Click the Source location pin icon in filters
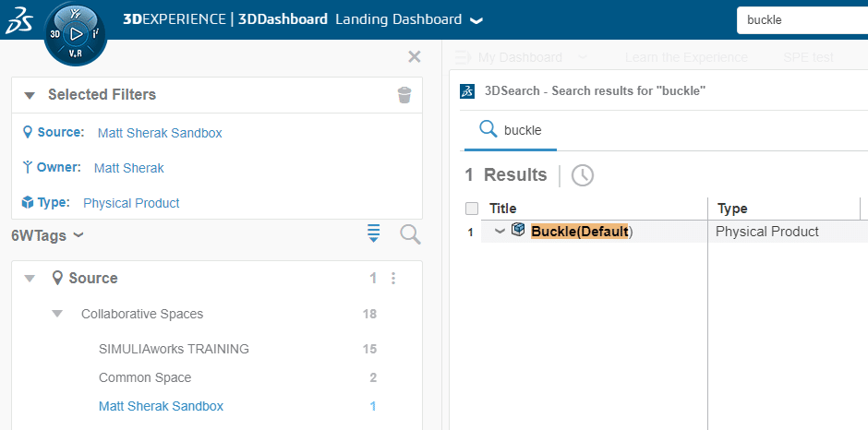This screenshot has width=868, height=430. [28, 133]
